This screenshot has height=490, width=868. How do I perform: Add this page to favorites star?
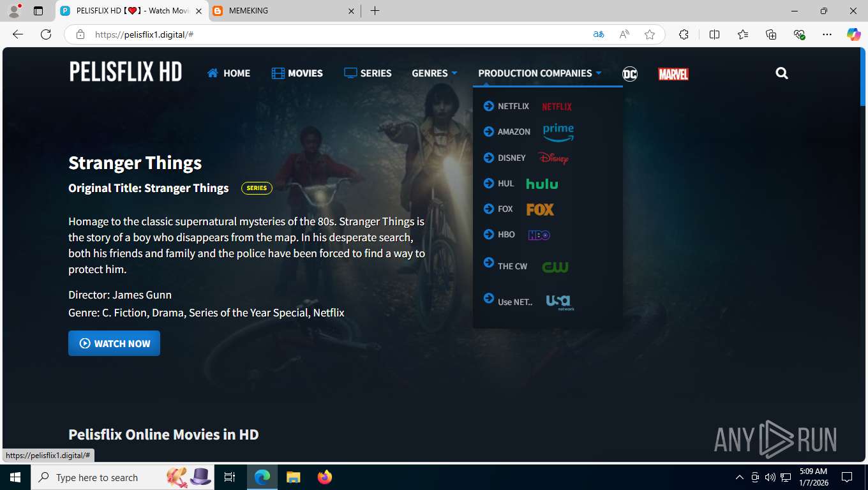point(650,34)
